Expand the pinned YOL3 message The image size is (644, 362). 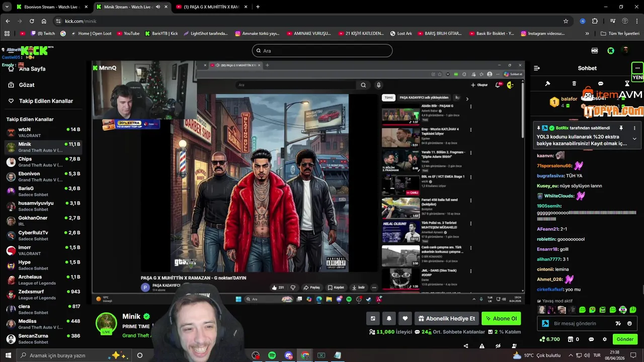pos(634,139)
